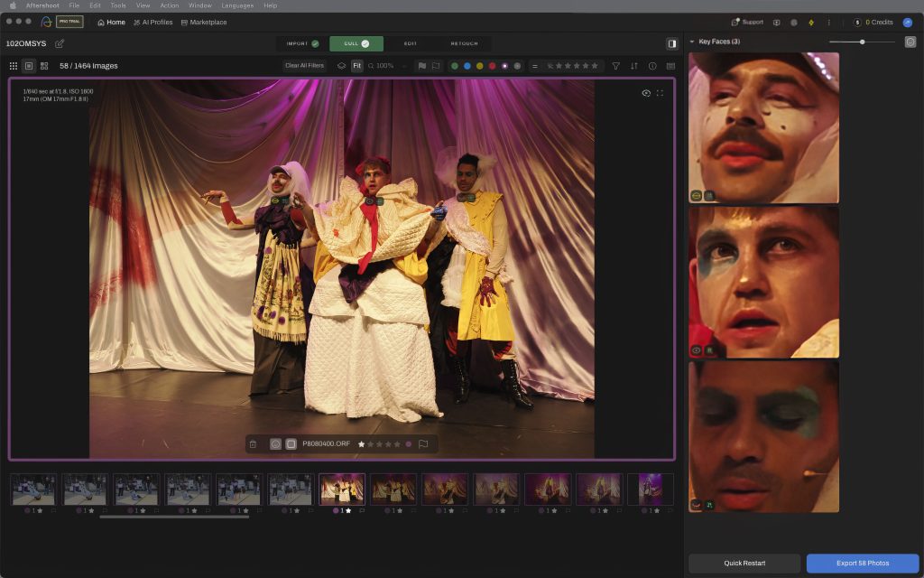Click the purple color label on image bar
Image resolution: width=924 pixels, height=578 pixels.
click(x=409, y=444)
